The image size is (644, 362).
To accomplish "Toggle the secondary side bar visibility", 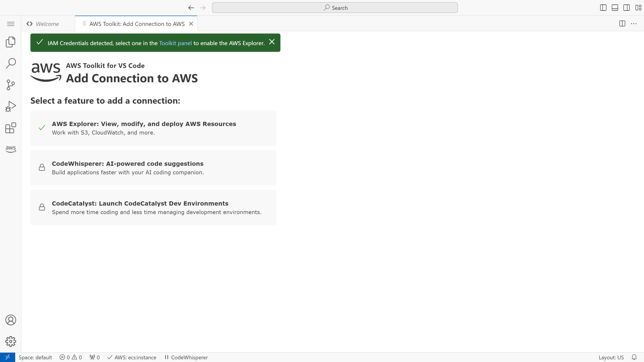I will click(x=627, y=8).
